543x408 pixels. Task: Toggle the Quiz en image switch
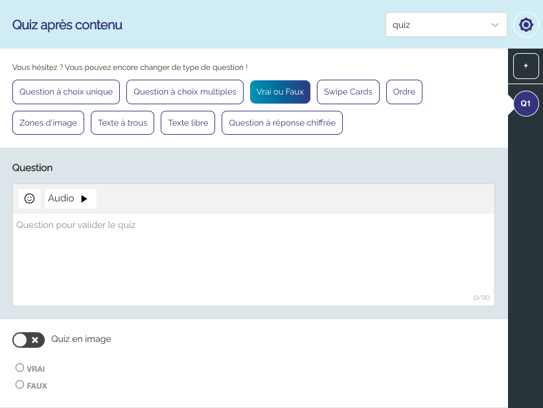click(x=28, y=340)
